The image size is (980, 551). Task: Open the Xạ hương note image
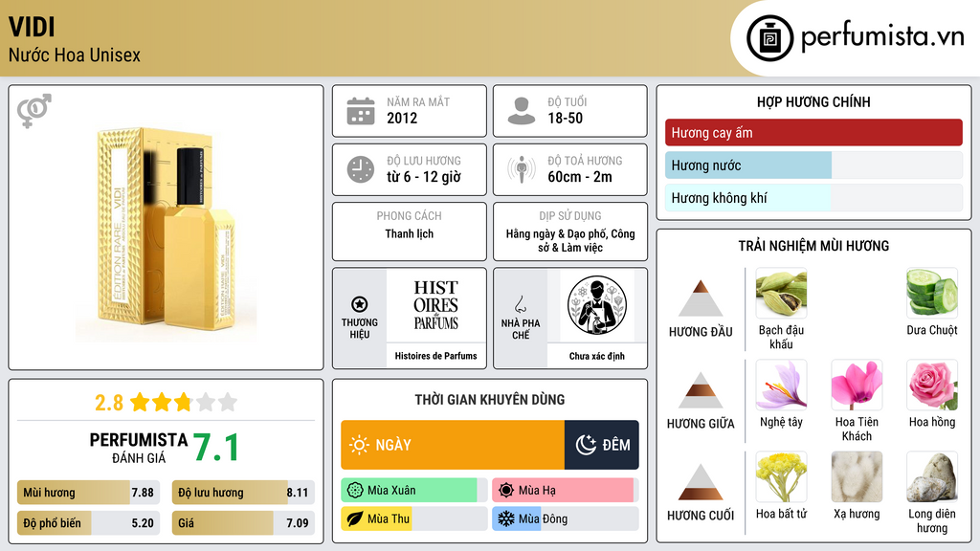[857, 477]
